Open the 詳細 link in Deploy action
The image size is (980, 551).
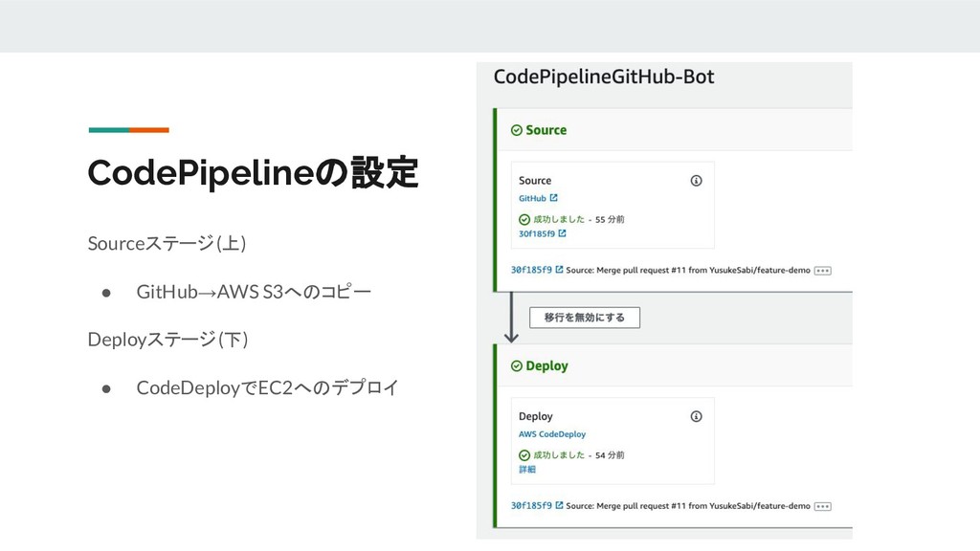pyautogui.click(x=527, y=469)
